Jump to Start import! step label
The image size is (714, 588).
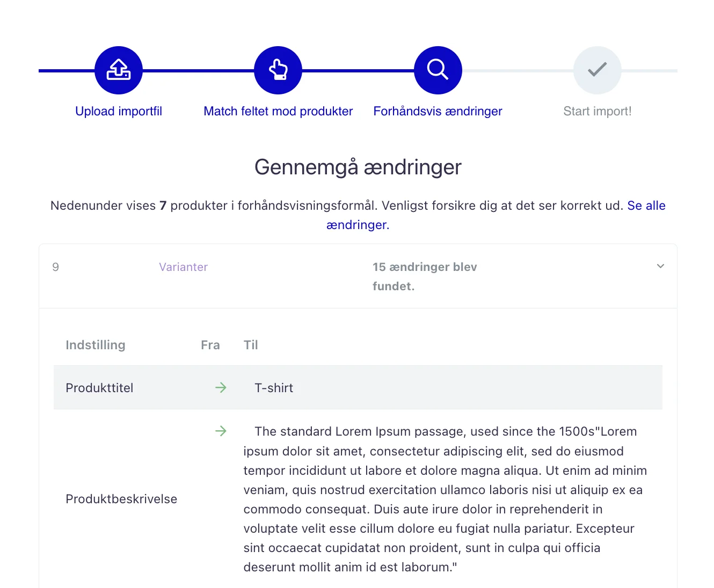tap(598, 111)
